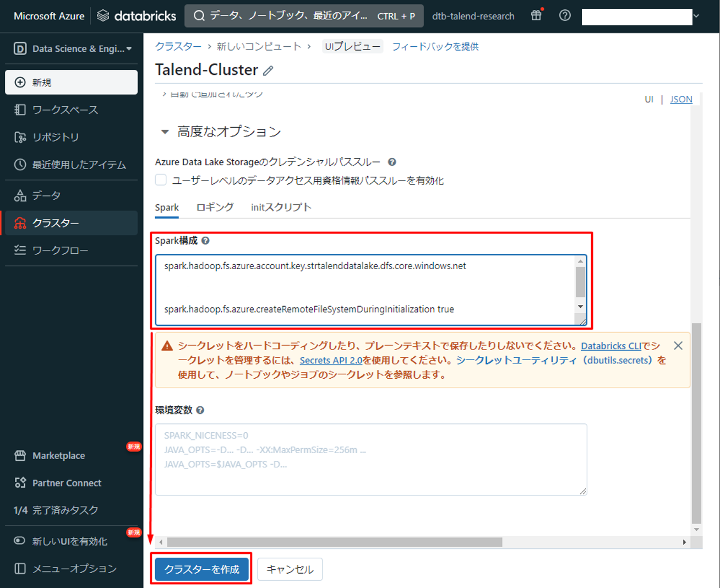720x588 pixels.
Task: Click the help icon next to 環境変数
Action: pyautogui.click(x=200, y=410)
